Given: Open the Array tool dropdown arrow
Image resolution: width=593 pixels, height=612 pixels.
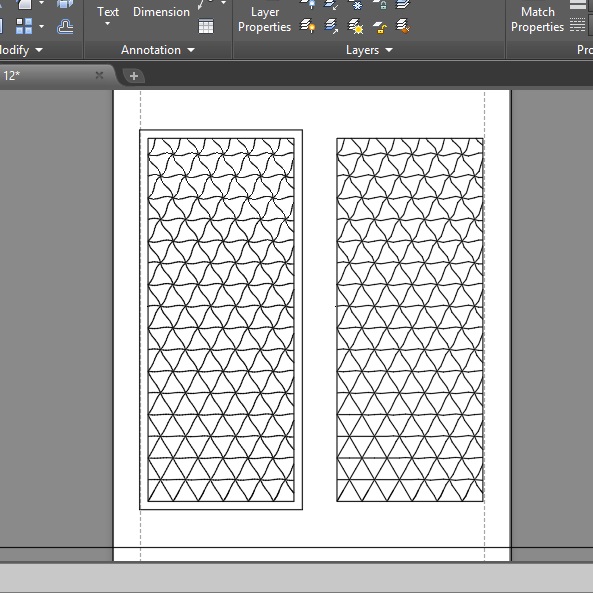Looking at the screenshot, I should [x=41, y=27].
